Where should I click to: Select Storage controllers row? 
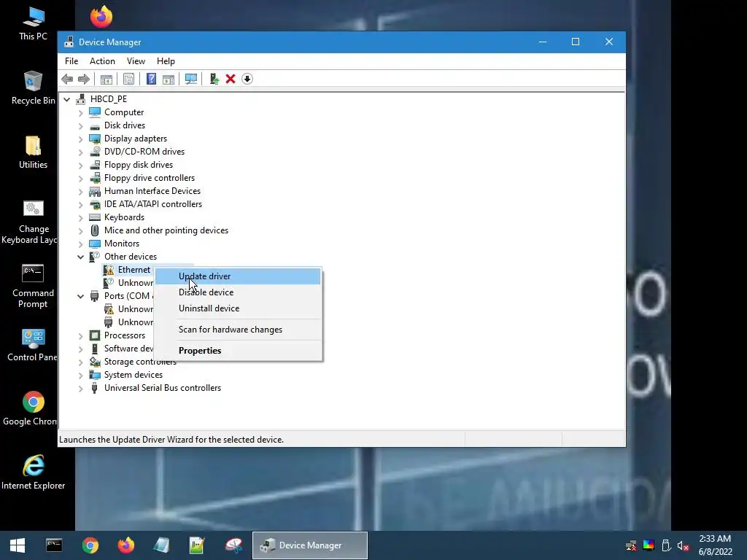click(x=140, y=362)
